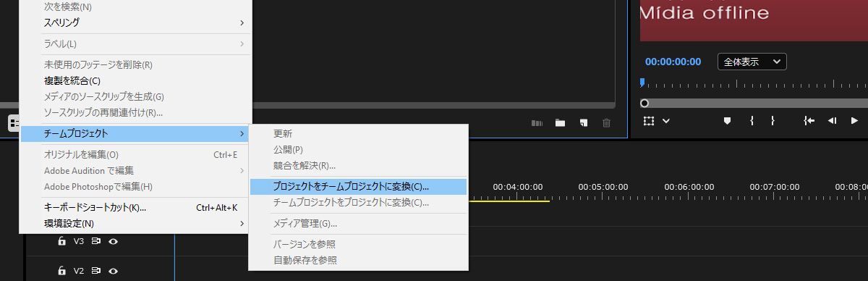Image resolution: width=868 pixels, height=281 pixels.
Task: Click the Mark Out bracket icon
Action: pyautogui.click(x=773, y=121)
